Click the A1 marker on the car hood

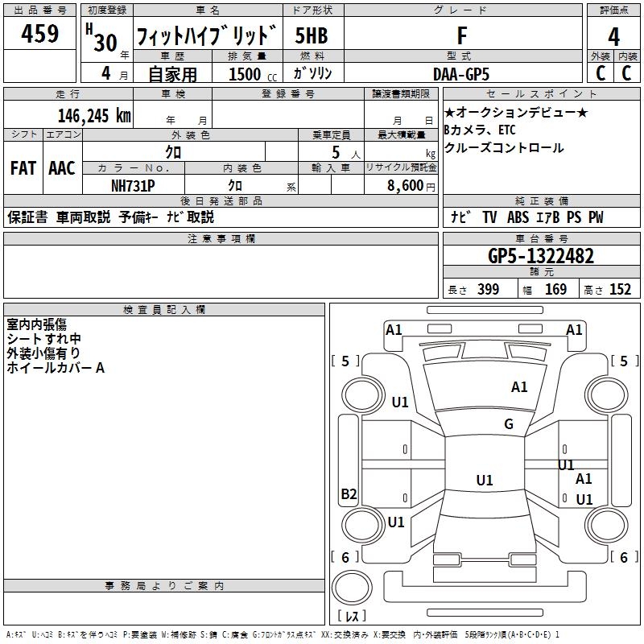tap(519, 387)
